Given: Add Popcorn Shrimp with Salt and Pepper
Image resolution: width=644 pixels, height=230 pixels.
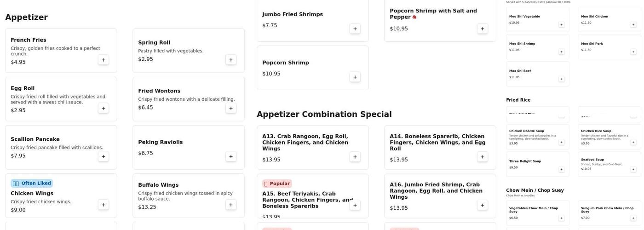Looking at the screenshot, I should coord(483,29).
